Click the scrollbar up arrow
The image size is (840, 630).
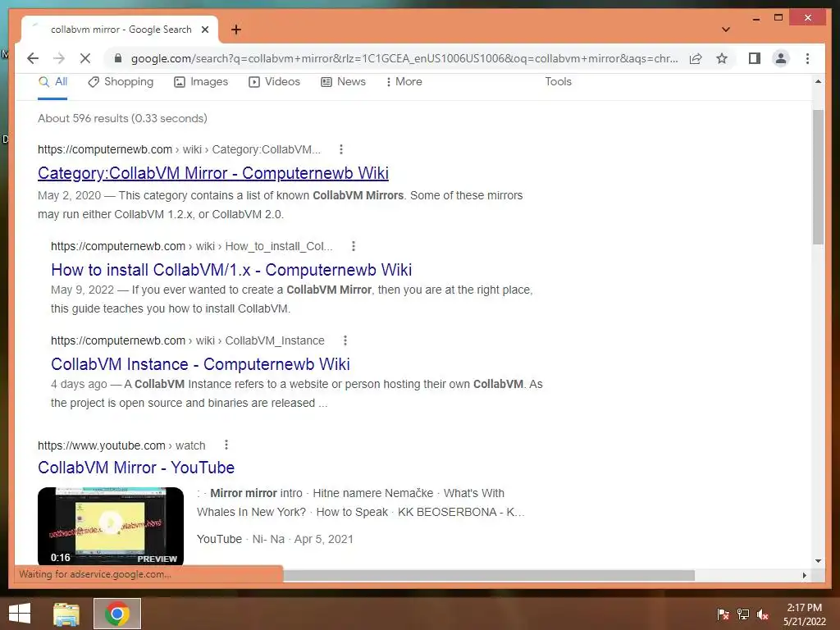[x=818, y=81]
